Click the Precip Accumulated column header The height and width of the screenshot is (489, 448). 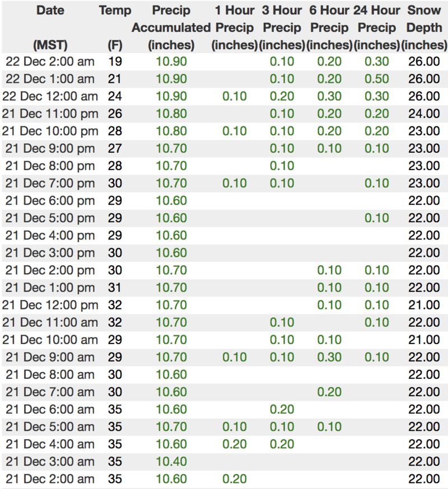coord(171,27)
